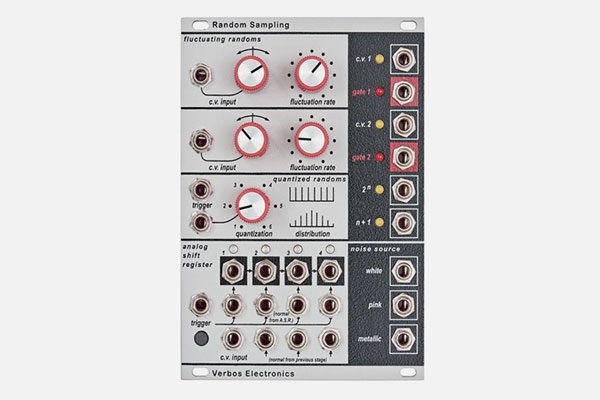Click the yellow n+1 indicator LED

380,222
